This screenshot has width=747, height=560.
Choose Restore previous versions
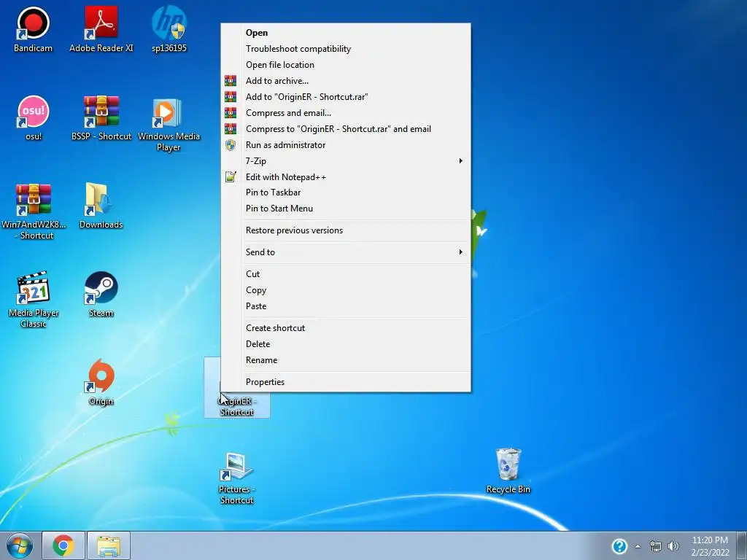point(346,230)
